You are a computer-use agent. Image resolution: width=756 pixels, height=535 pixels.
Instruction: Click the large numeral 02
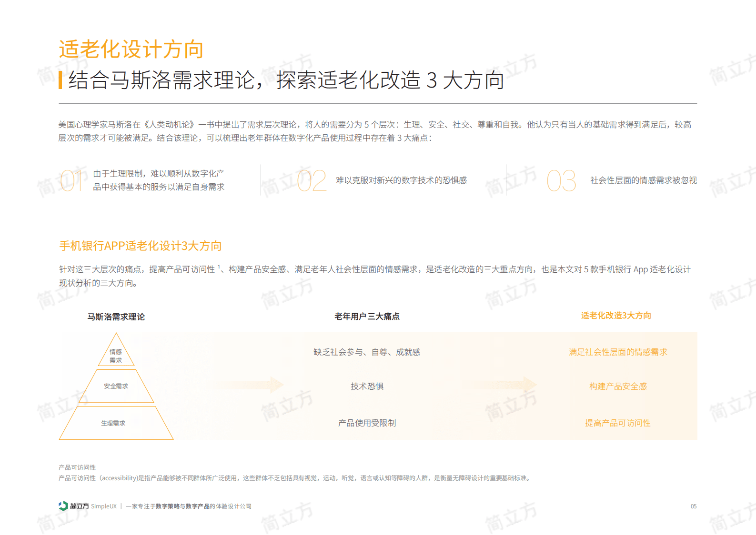pos(312,181)
